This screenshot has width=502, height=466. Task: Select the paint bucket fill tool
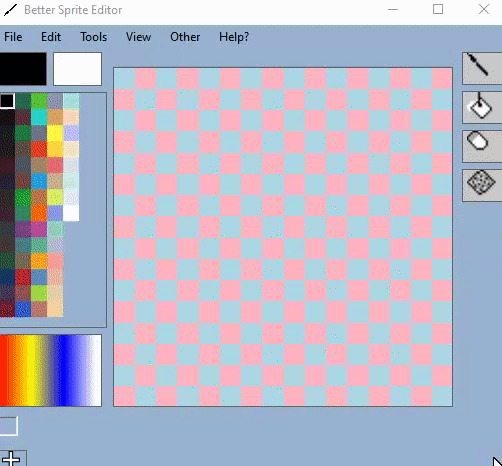(482, 107)
